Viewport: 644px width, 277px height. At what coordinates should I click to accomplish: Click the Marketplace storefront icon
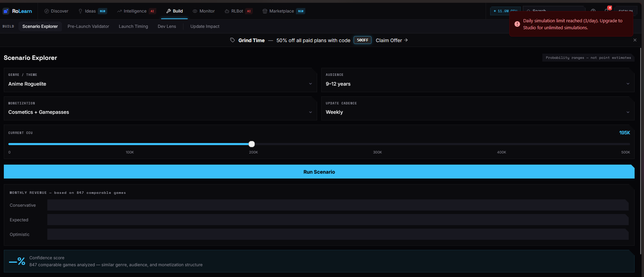point(265,11)
